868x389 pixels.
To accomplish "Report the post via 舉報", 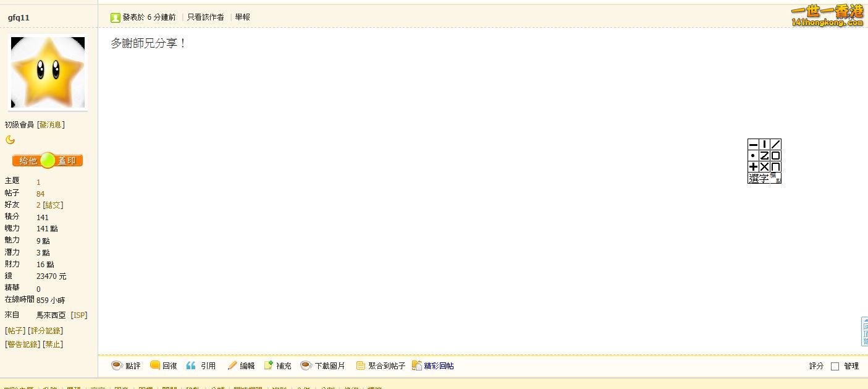I will (x=243, y=17).
